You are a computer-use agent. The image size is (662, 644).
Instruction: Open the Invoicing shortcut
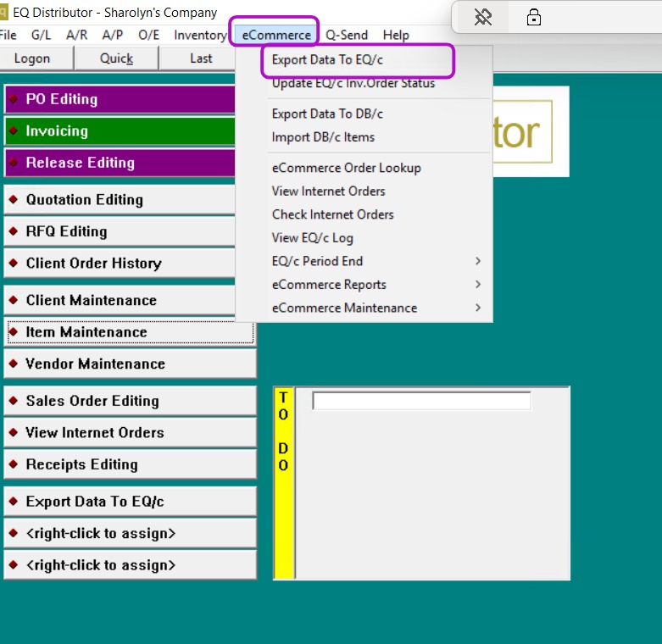coord(120,131)
